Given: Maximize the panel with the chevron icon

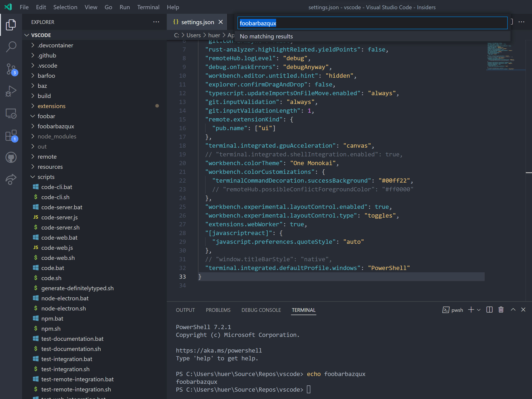Looking at the screenshot, I should 513,310.
